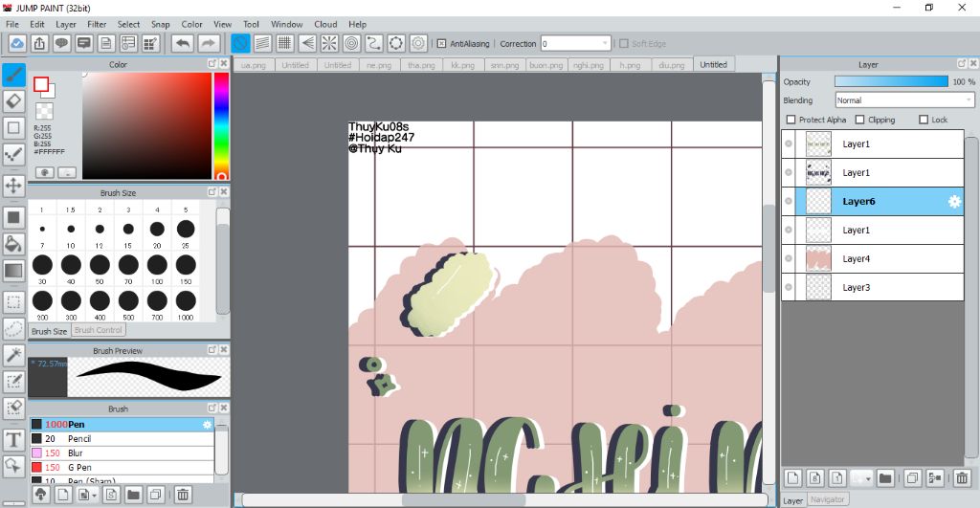Enable Clipping checkbox

click(860, 120)
